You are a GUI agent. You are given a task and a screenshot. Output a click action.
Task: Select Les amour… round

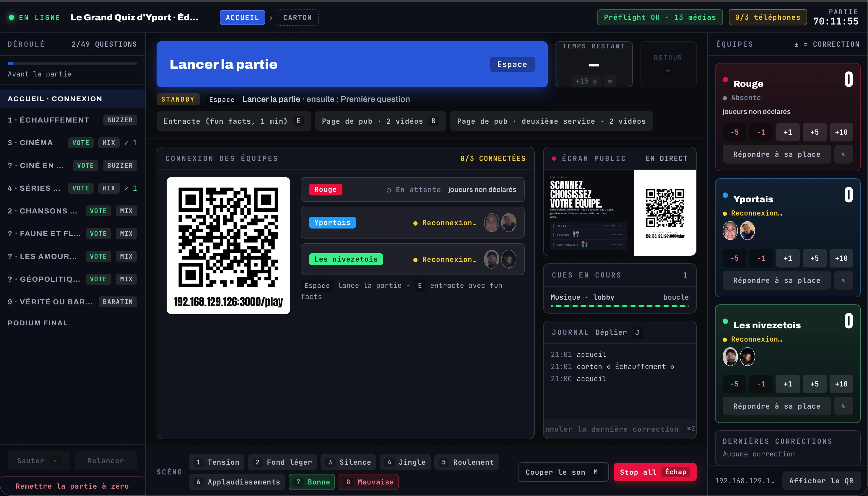(x=73, y=256)
